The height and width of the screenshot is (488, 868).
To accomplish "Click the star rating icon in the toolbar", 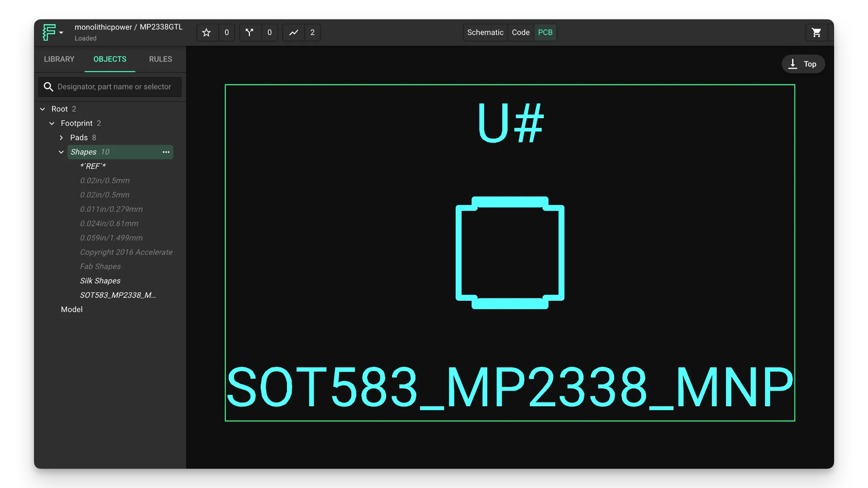I will pos(206,32).
